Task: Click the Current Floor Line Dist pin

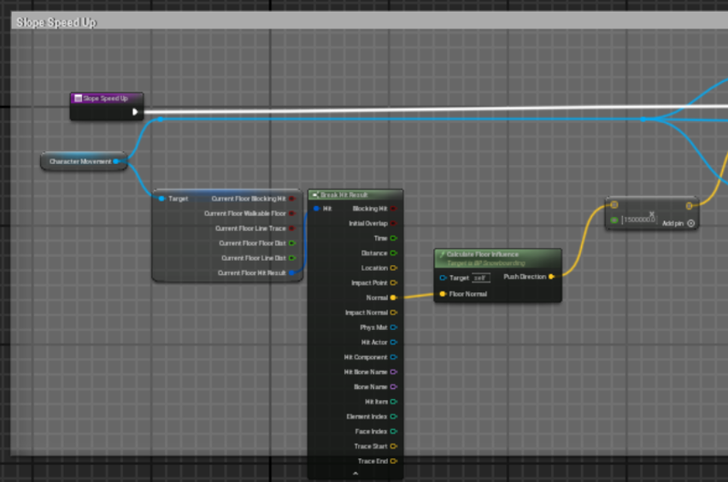Action: (x=292, y=258)
